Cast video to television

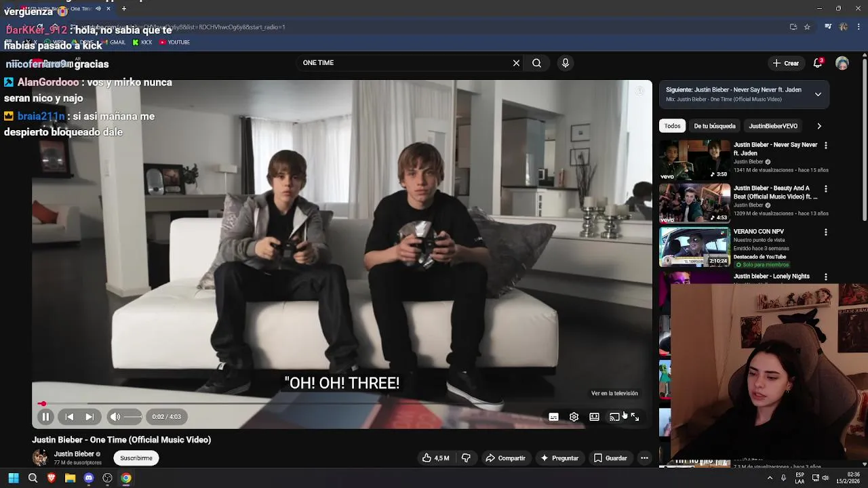coord(614,417)
